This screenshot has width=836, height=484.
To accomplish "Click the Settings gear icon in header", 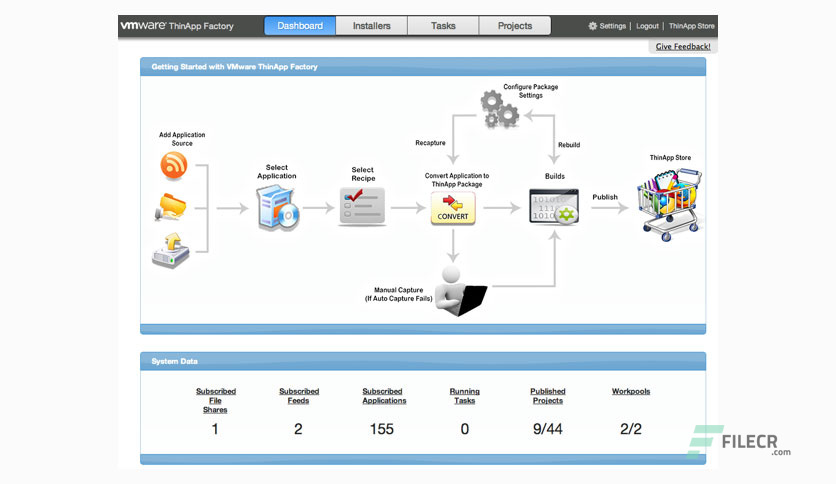I will tap(592, 26).
